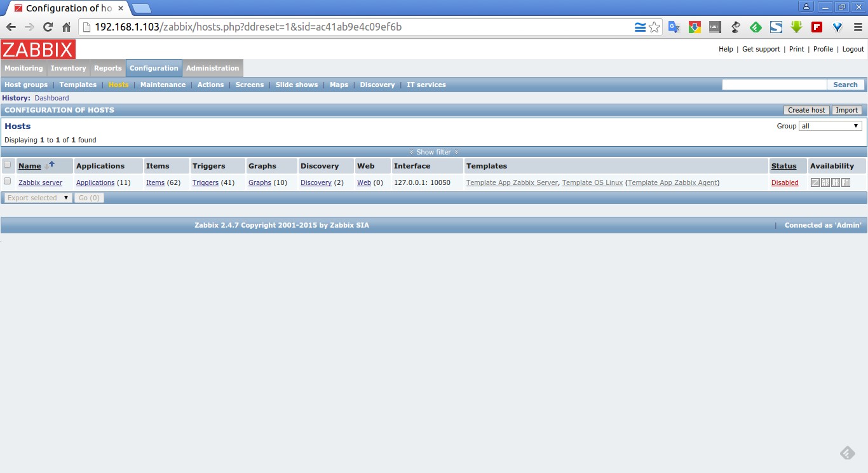Open the Group dropdown set to all
Image resolution: width=868 pixels, height=473 pixels.
click(831, 126)
